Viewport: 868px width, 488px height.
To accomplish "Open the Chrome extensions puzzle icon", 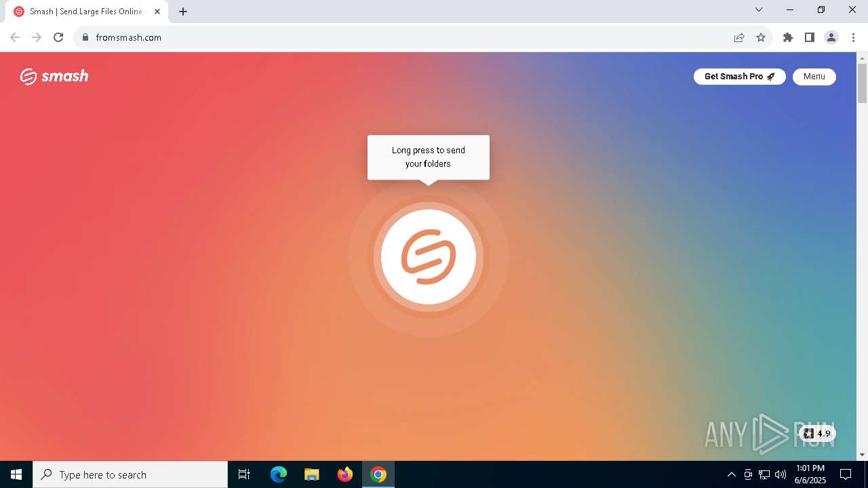I will [788, 37].
